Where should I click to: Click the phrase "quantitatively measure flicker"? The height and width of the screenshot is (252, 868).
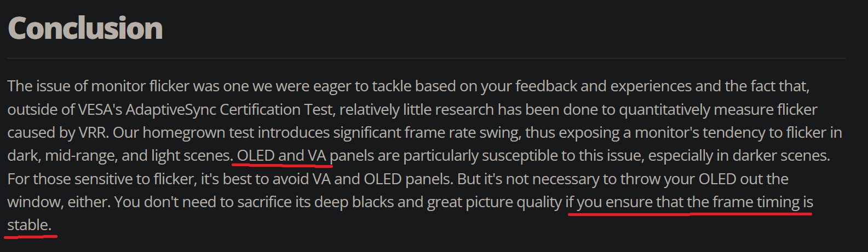pos(718,110)
